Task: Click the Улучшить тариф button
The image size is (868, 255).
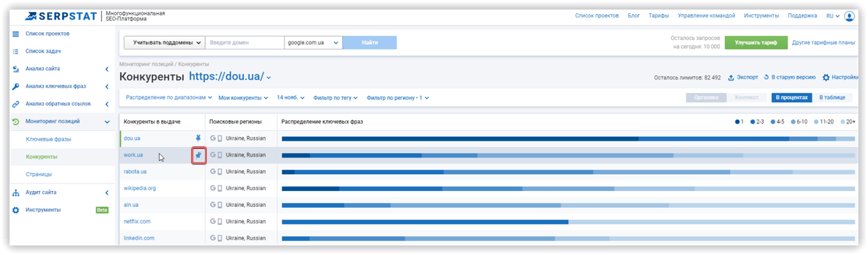Action: [x=756, y=43]
